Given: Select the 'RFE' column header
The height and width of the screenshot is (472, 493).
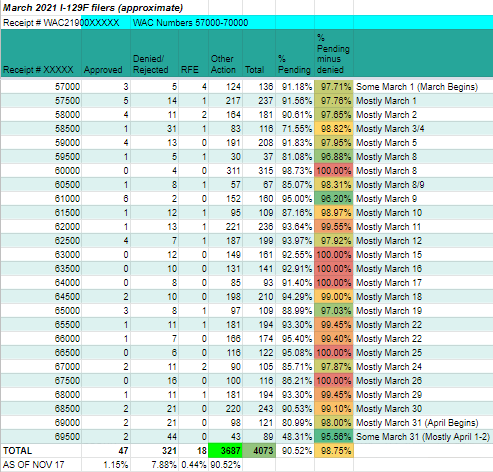Looking at the screenshot, I should click(x=194, y=53).
